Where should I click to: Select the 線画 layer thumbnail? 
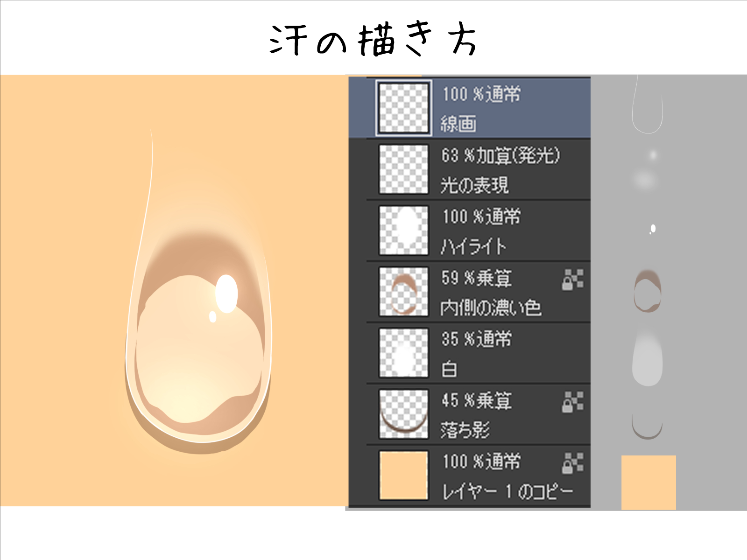403,108
